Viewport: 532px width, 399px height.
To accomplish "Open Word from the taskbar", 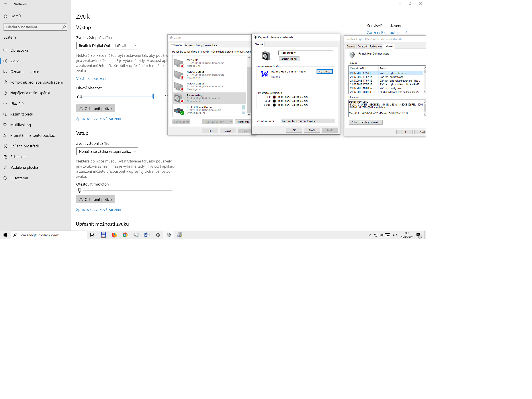I will coord(147,235).
